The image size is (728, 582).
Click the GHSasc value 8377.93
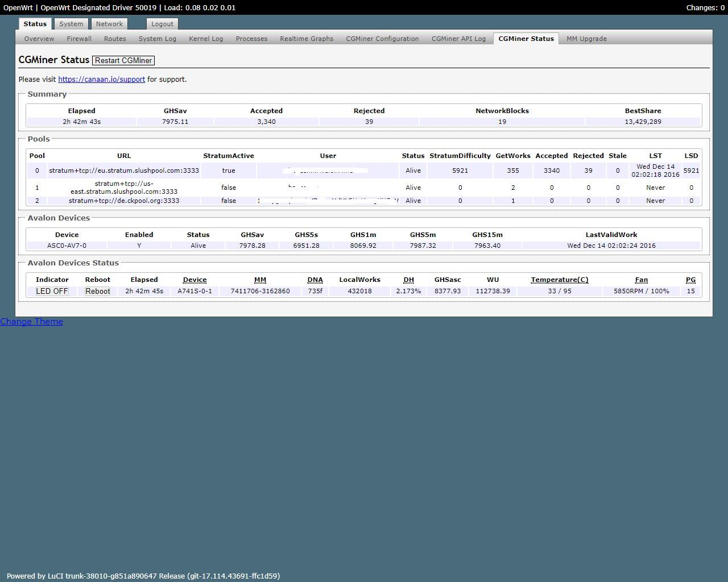coord(448,291)
